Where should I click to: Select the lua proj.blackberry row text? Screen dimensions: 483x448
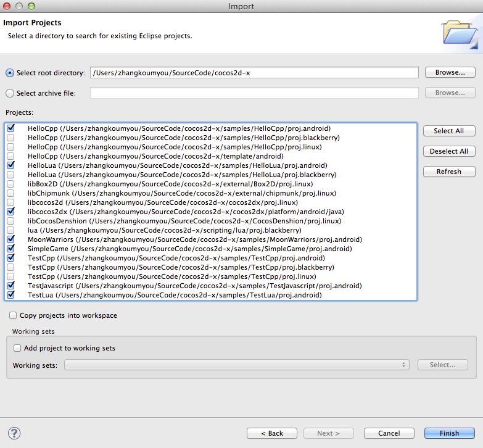[165, 230]
